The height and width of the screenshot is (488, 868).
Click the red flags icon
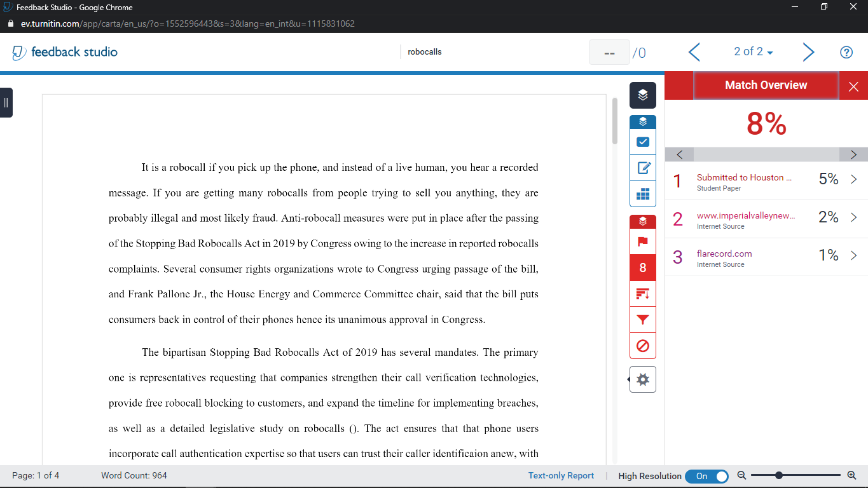coord(642,241)
